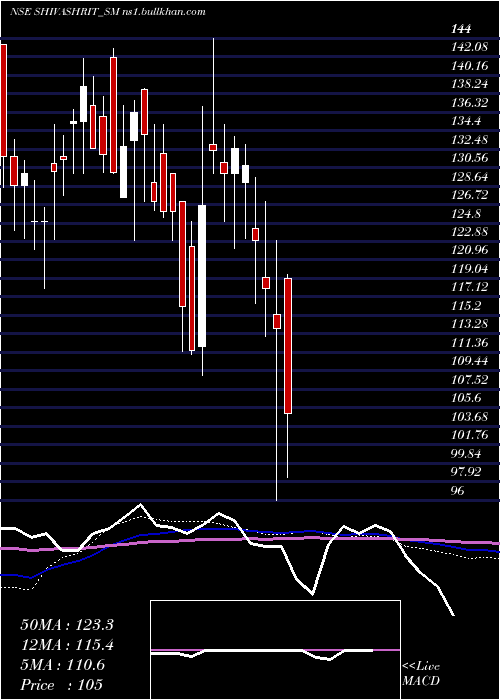
Task: Click the 113.28 price axis label
Action: (x=469, y=324)
